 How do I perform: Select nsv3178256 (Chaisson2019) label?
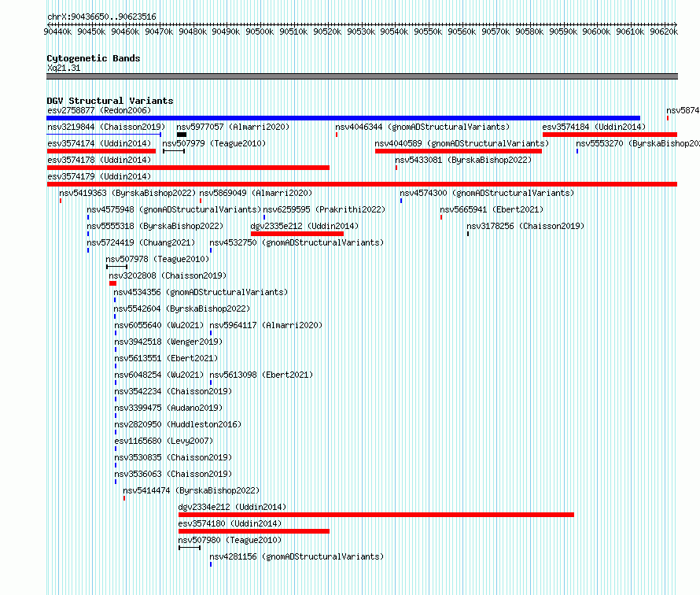pos(525,226)
